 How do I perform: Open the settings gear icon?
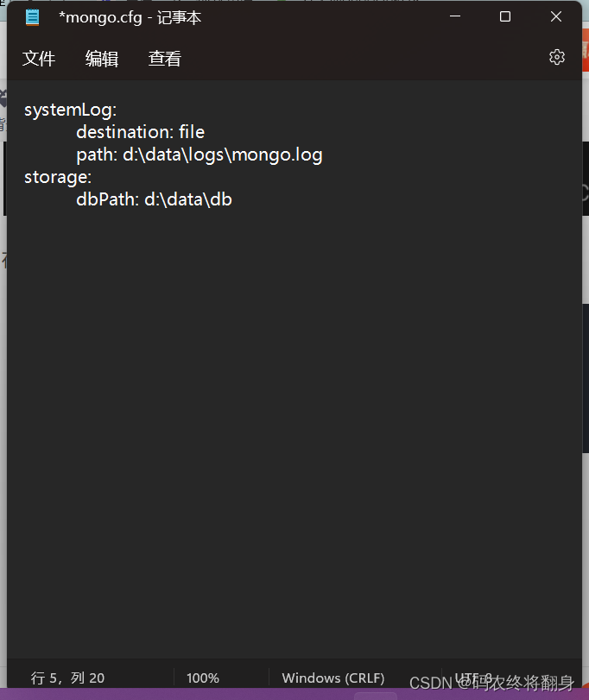[556, 57]
